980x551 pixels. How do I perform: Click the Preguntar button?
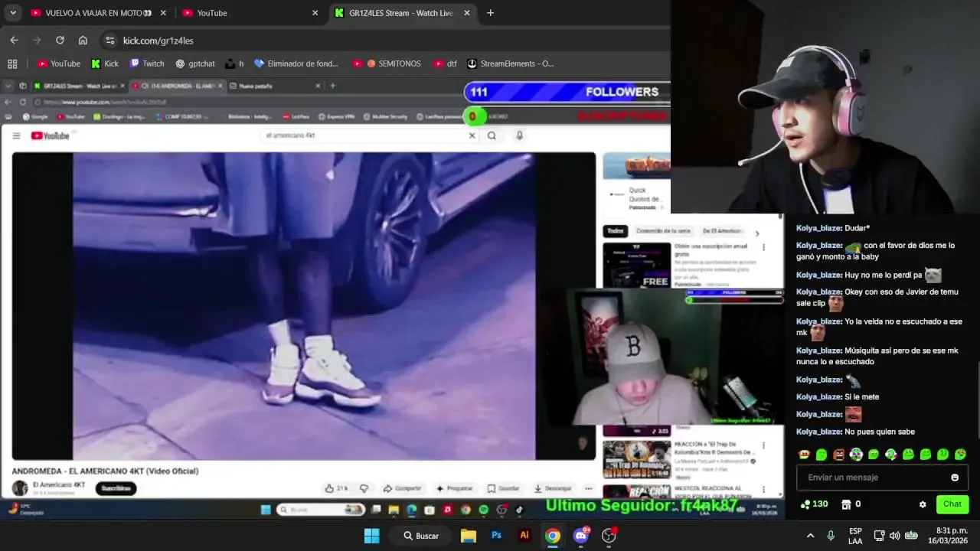[x=455, y=488]
